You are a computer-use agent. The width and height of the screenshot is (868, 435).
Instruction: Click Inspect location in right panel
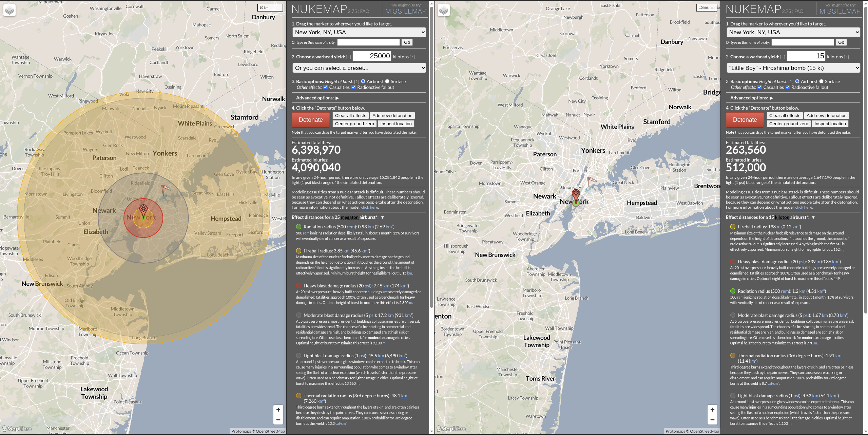tap(830, 124)
